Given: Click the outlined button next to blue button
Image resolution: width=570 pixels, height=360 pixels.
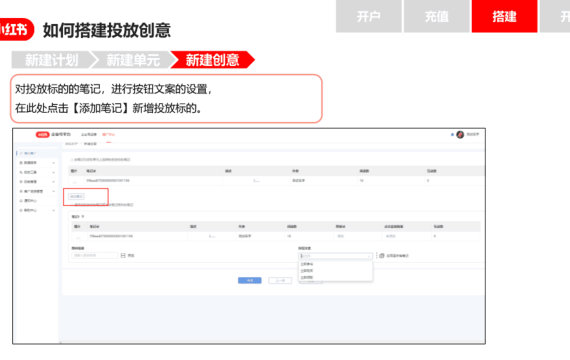Looking at the screenshot, I should 280,280.
